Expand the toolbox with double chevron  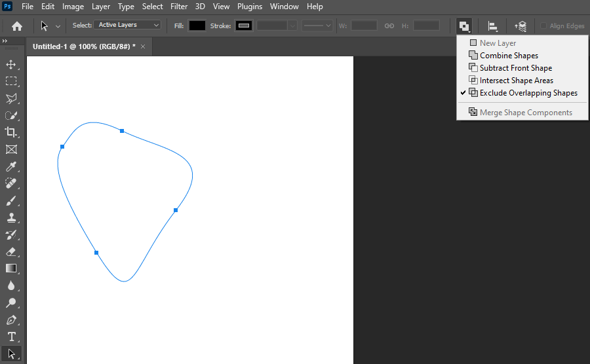[x=5, y=41]
